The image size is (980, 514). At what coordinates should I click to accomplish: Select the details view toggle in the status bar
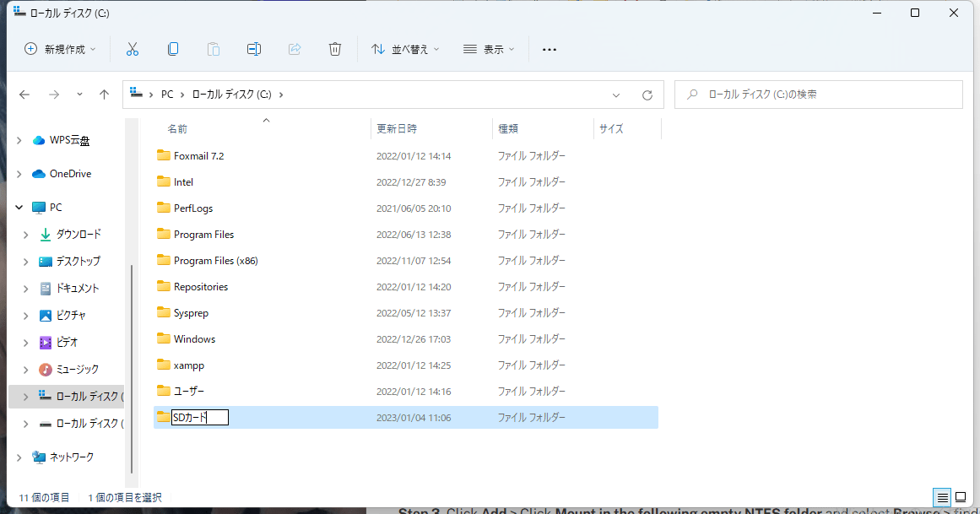click(940, 498)
